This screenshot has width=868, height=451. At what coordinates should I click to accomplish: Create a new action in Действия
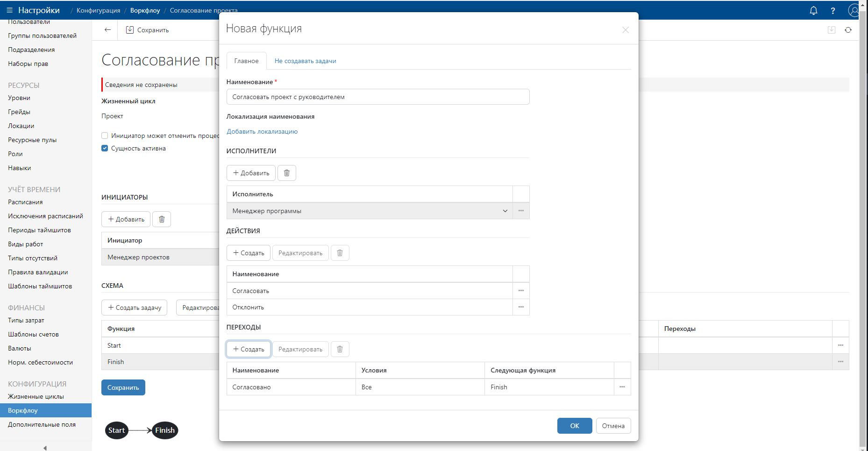pyautogui.click(x=249, y=253)
